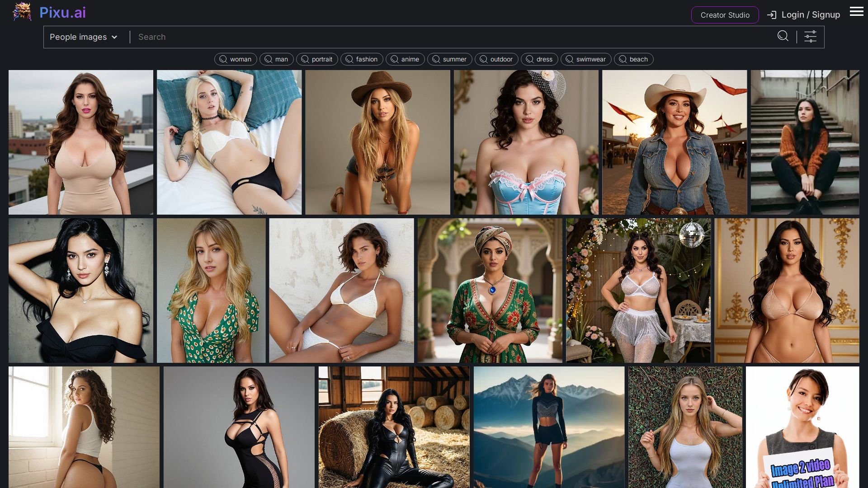Select the woman search tag

pyautogui.click(x=236, y=59)
